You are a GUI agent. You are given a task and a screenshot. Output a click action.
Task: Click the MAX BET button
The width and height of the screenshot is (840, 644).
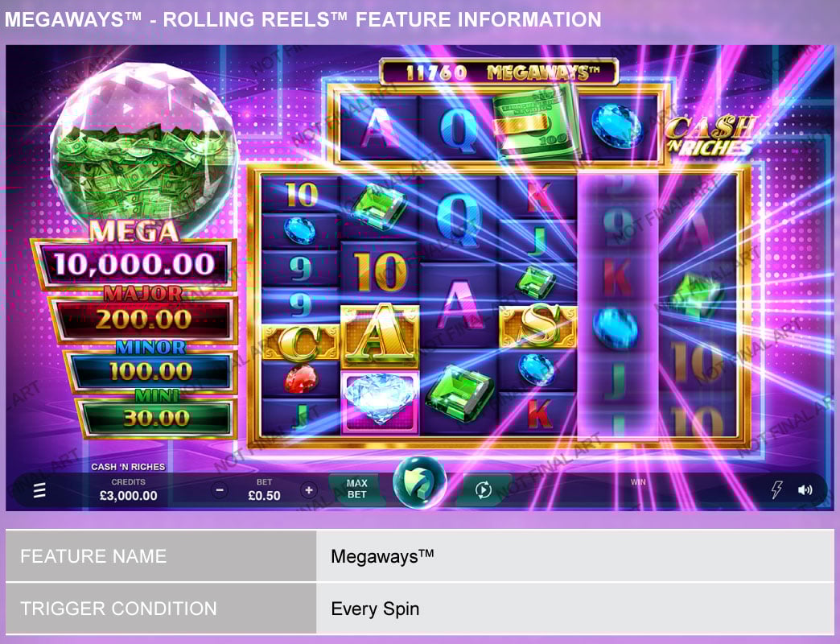click(356, 489)
